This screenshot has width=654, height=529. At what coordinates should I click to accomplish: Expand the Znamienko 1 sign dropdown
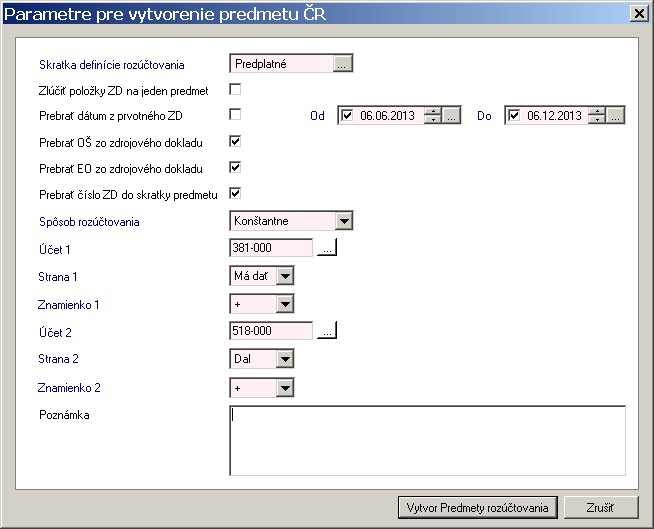pyautogui.click(x=285, y=304)
